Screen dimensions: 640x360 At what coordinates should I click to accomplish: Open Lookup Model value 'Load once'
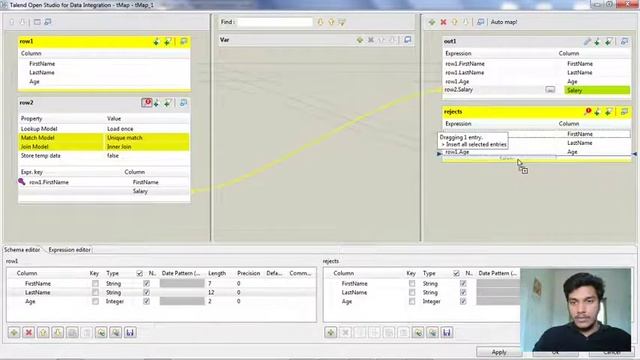coord(120,129)
